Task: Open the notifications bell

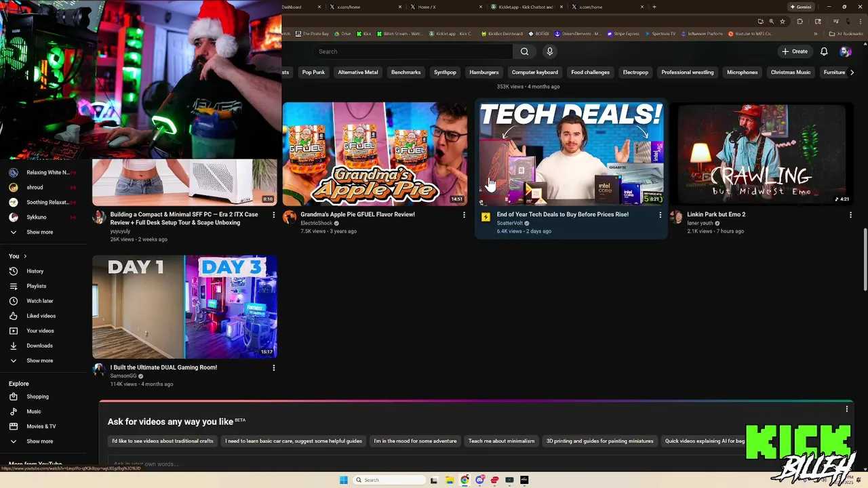Action: [x=824, y=52]
